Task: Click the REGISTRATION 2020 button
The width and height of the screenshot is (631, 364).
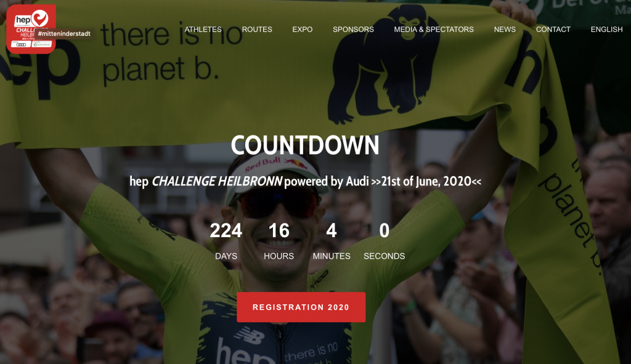Action: click(301, 307)
